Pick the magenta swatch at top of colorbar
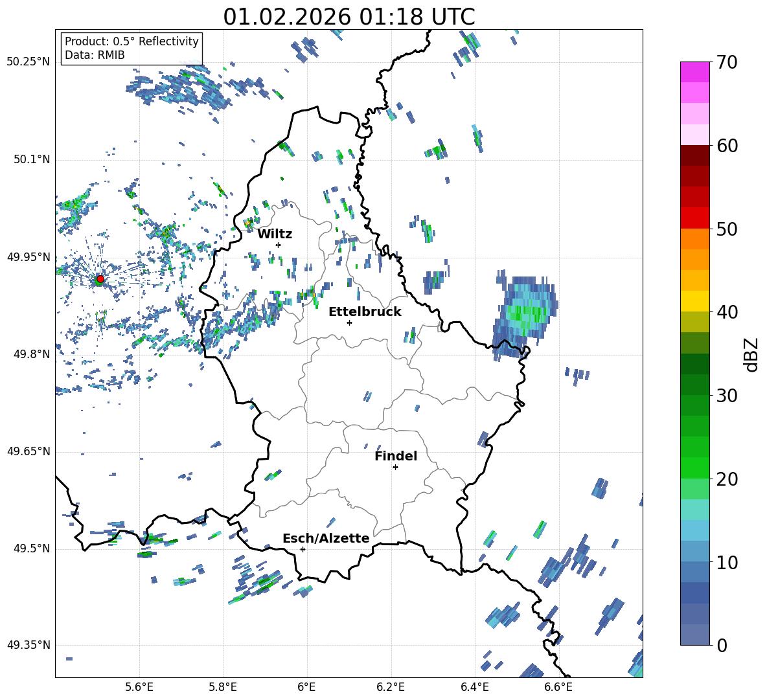 [695, 72]
